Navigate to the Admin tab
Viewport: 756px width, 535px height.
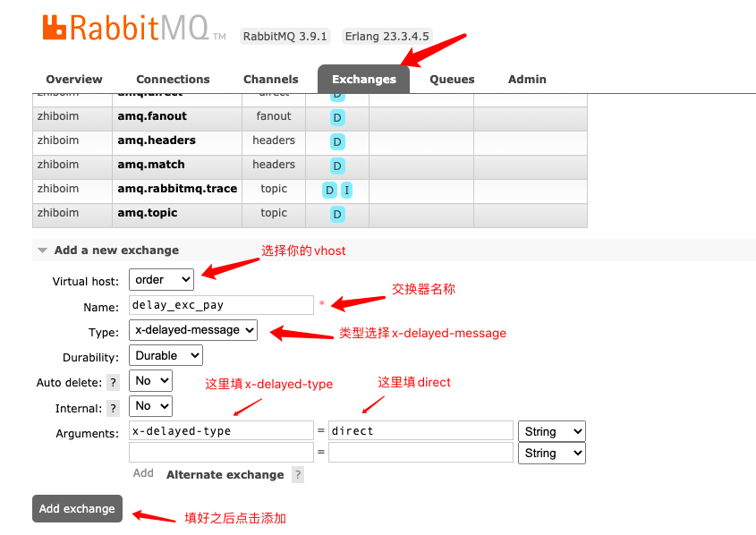[527, 79]
